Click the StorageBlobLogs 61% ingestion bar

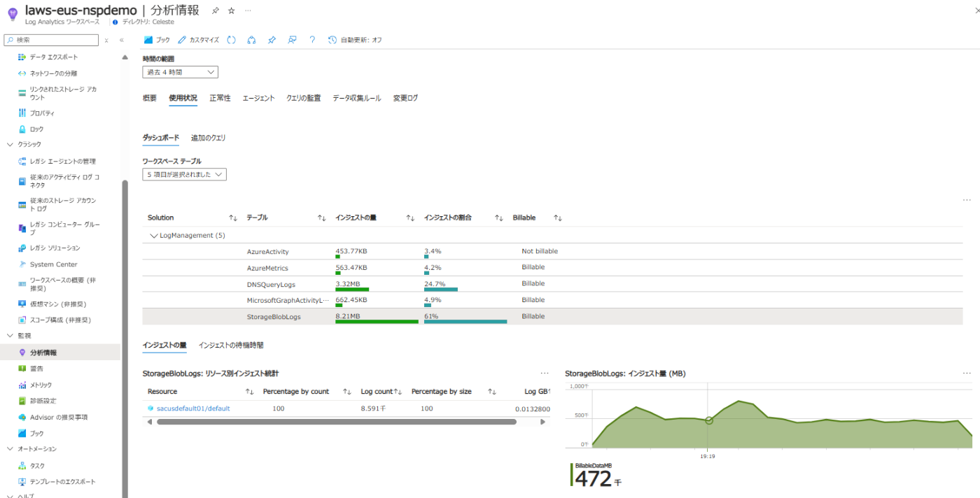465,322
